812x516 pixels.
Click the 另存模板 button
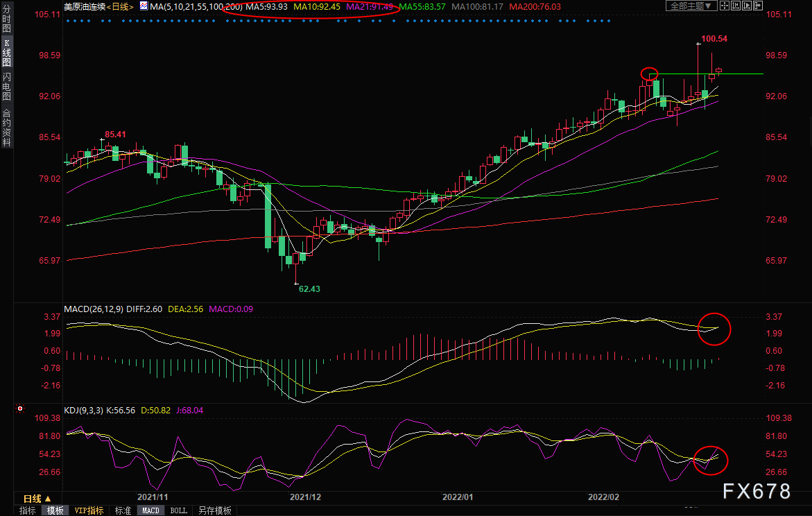(215, 511)
